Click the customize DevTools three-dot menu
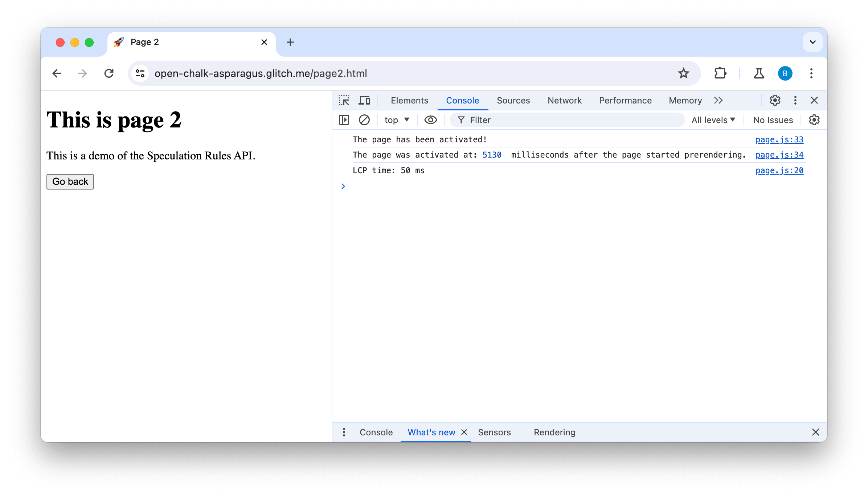 [795, 100]
